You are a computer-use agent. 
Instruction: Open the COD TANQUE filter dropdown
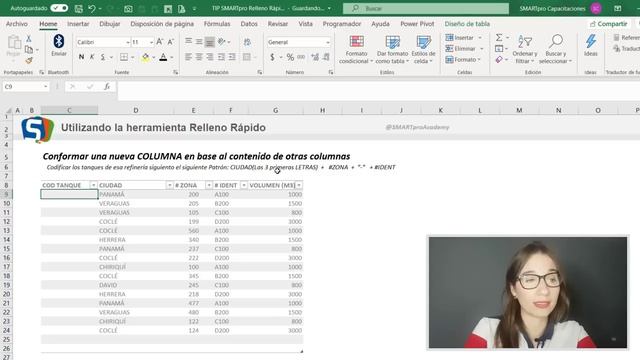[x=93, y=185]
